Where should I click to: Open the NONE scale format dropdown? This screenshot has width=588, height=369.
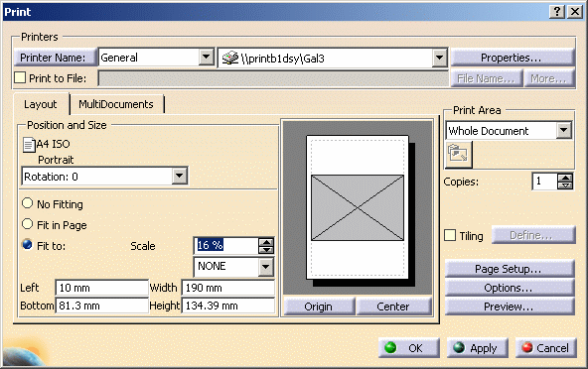coord(266,267)
